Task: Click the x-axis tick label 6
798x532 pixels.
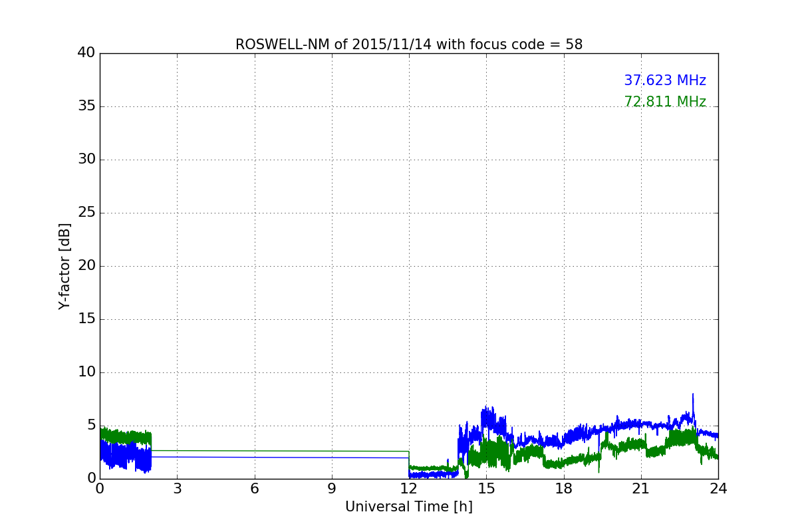Action: 254,488
